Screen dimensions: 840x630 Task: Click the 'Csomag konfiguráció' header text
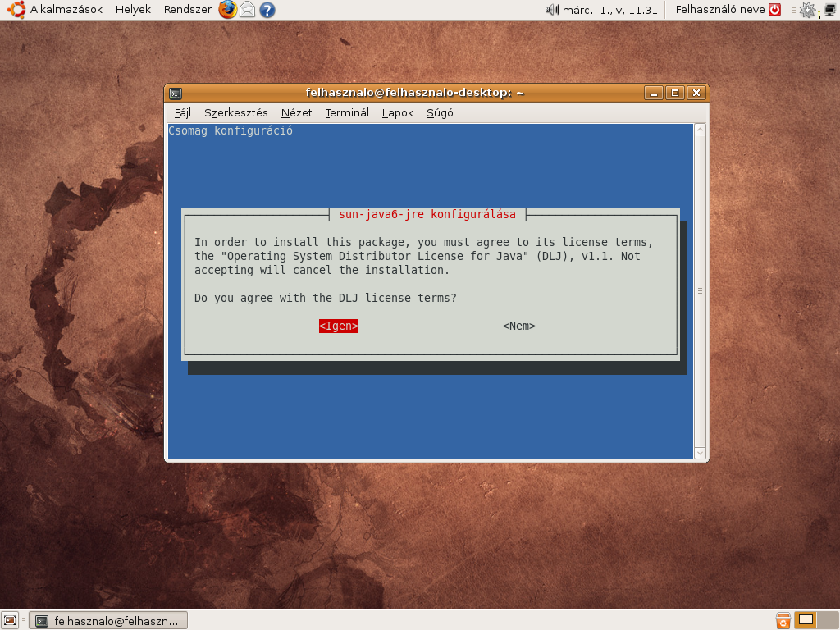(x=231, y=130)
